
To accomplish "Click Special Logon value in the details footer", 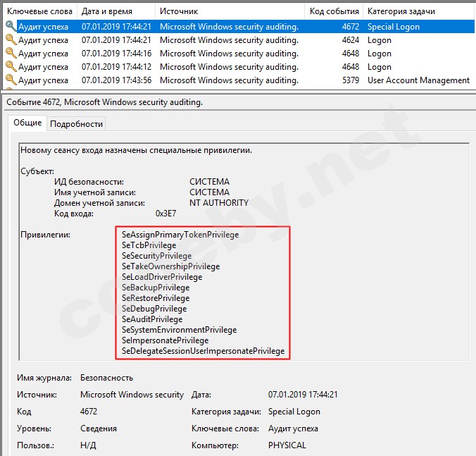I will pyautogui.click(x=294, y=412).
